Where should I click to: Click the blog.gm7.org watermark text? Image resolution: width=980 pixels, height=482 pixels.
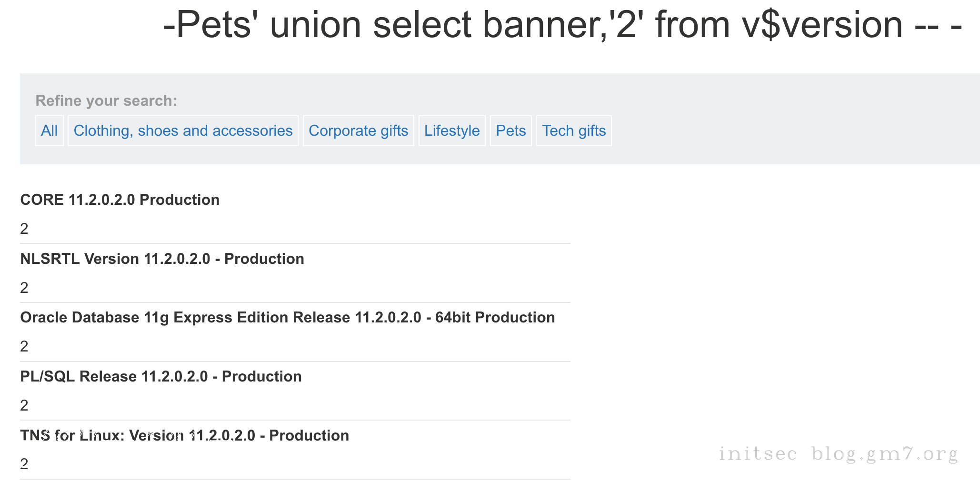click(x=885, y=453)
